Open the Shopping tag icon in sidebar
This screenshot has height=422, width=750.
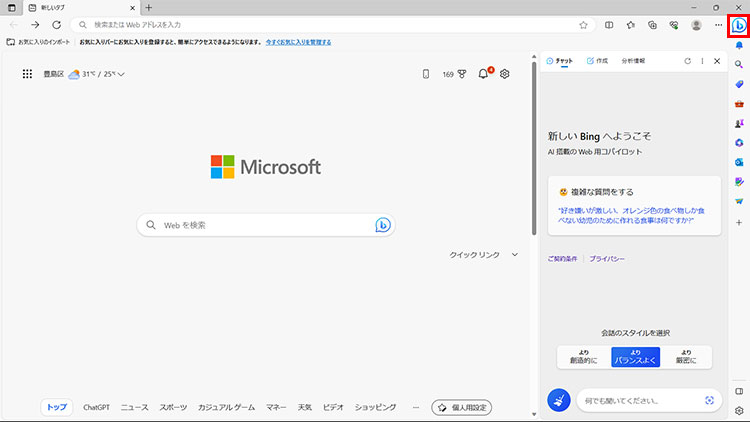[x=739, y=84]
